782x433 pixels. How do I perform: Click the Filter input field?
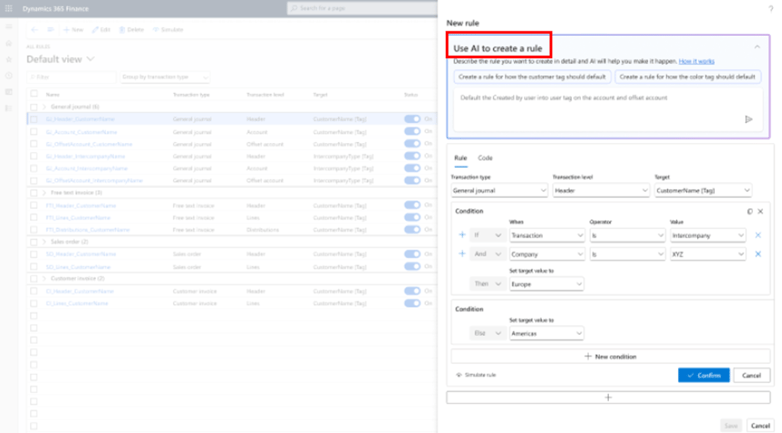[71, 77]
